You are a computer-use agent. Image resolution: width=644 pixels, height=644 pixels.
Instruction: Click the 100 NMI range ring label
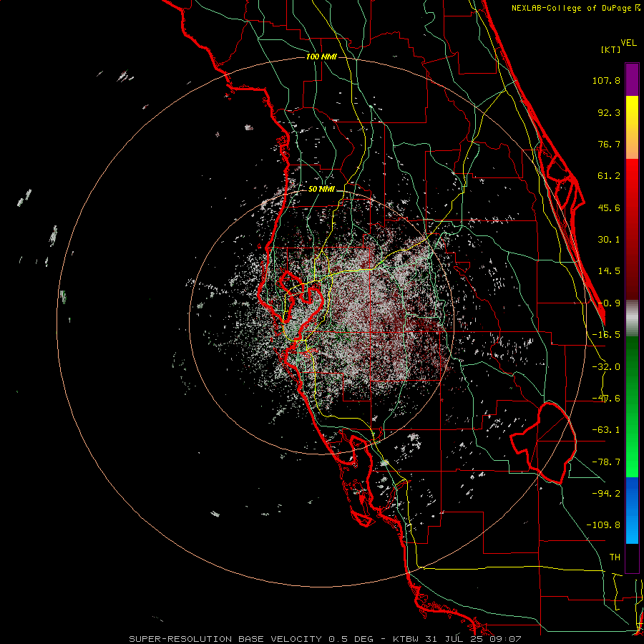coord(321,57)
